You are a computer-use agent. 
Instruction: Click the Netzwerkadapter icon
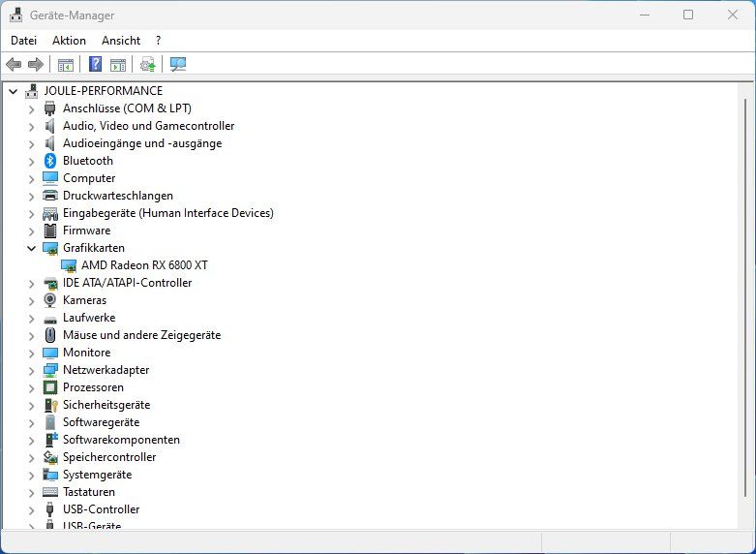click(50, 370)
